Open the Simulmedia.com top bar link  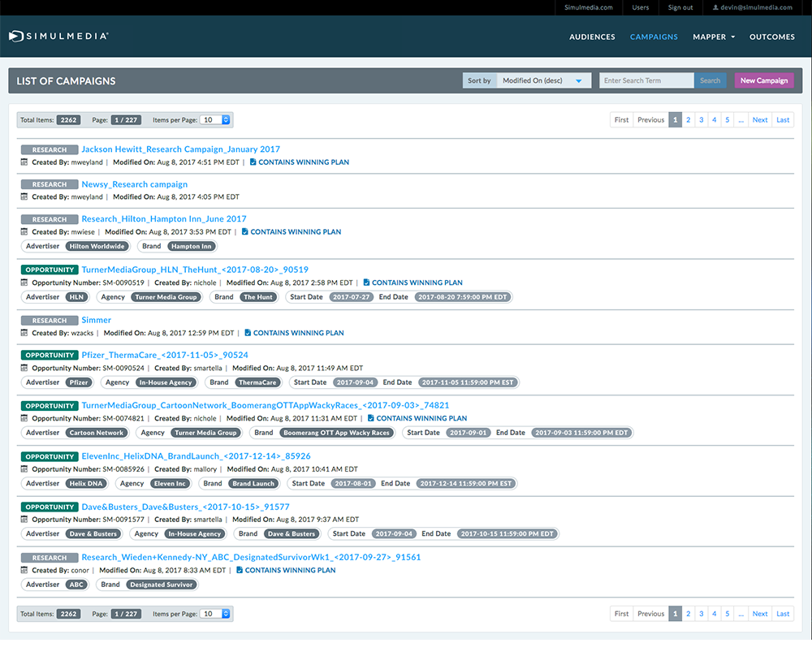[x=588, y=8]
